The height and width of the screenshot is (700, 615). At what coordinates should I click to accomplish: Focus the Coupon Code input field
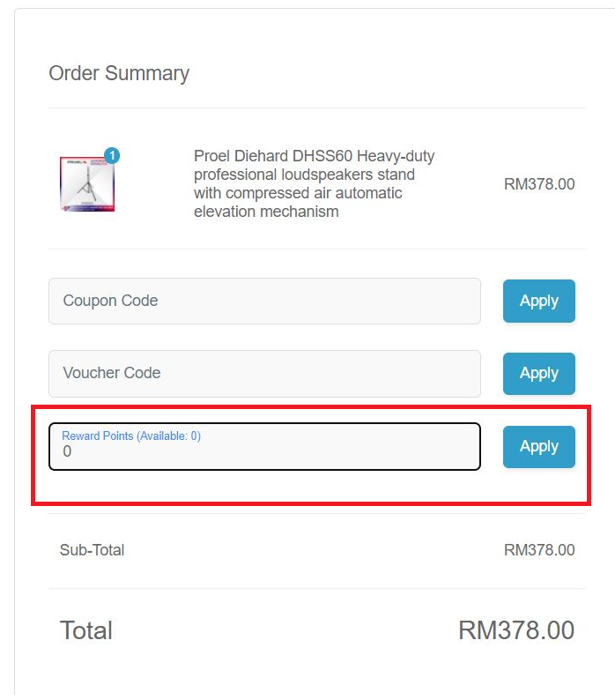pos(264,301)
